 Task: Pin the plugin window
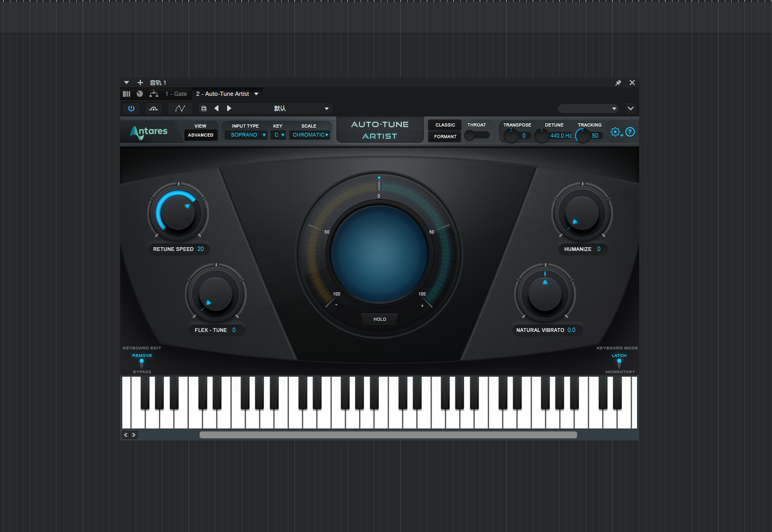tap(618, 83)
